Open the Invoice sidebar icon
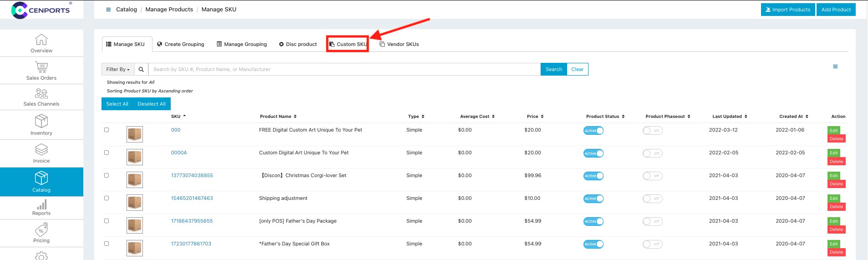This screenshot has width=868, height=260. point(41,150)
